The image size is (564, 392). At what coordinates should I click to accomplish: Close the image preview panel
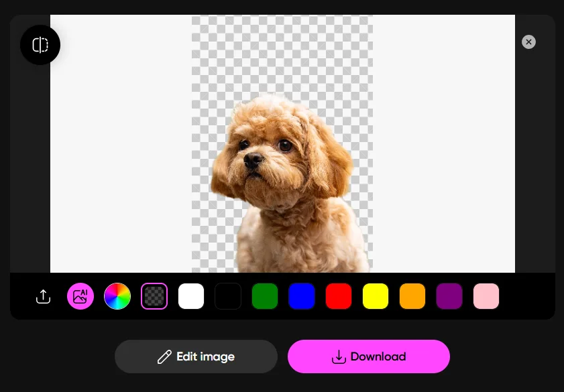point(528,42)
